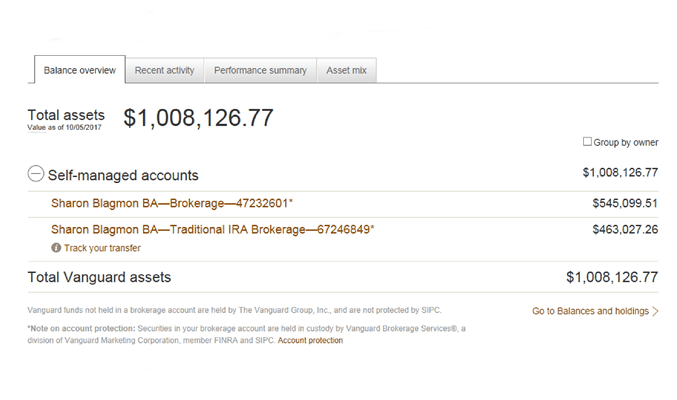Open the Performance summary tab
Image resolution: width=677 pixels, height=400 pixels.
[260, 71]
